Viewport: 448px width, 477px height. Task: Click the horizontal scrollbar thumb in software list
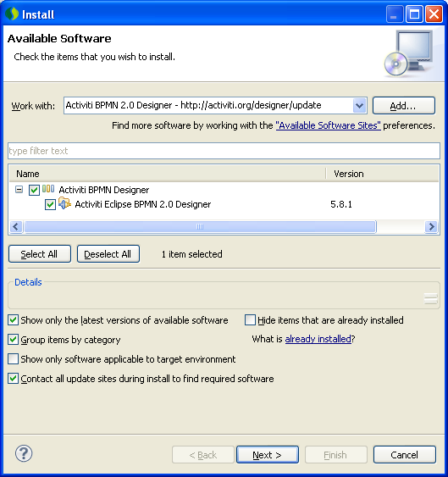coord(200,226)
